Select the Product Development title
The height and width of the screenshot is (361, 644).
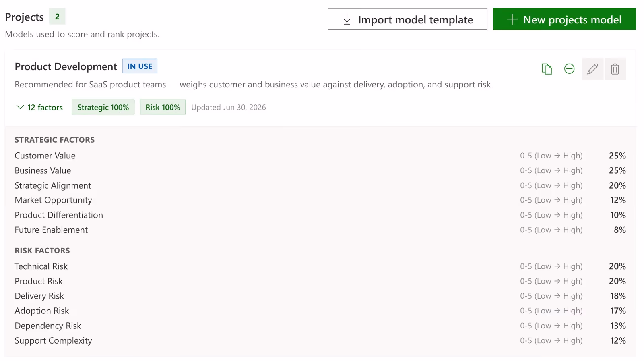(66, 66)
